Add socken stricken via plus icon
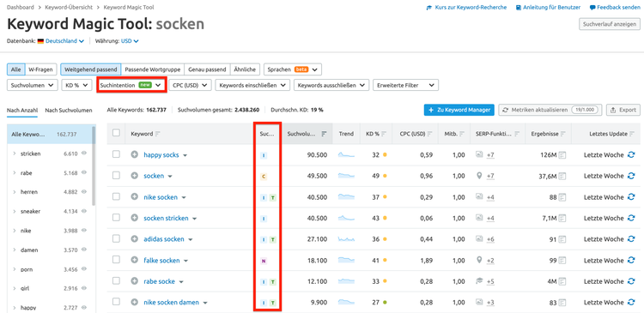644x313 pixels. pyautogui.click(x=134, y=218)
